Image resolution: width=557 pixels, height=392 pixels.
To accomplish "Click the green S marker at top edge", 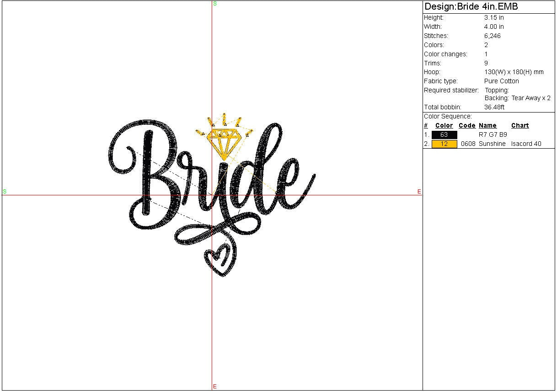I will click(x=215, y=4).
